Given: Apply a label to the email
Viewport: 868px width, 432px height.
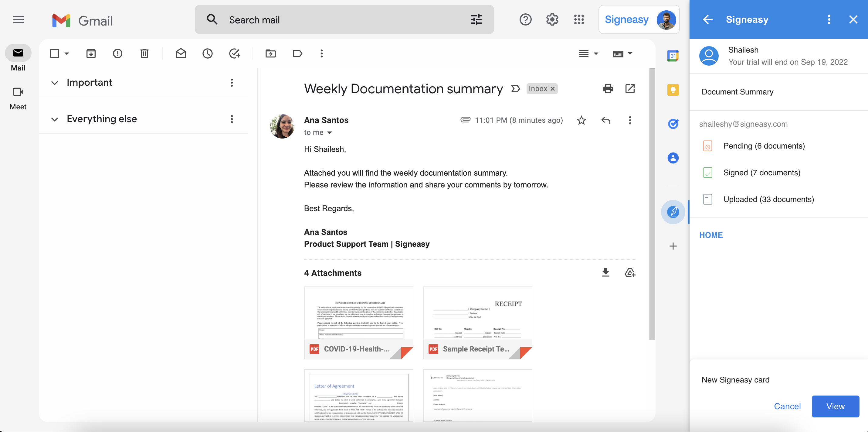Looking at the screenshot, I should [x=297, y=53].
